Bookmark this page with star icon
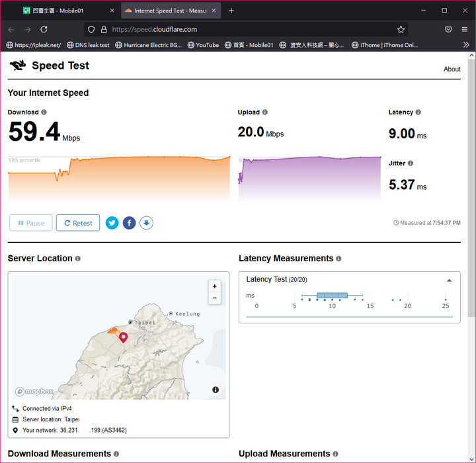476x463 pixels. tap(401, 30)
